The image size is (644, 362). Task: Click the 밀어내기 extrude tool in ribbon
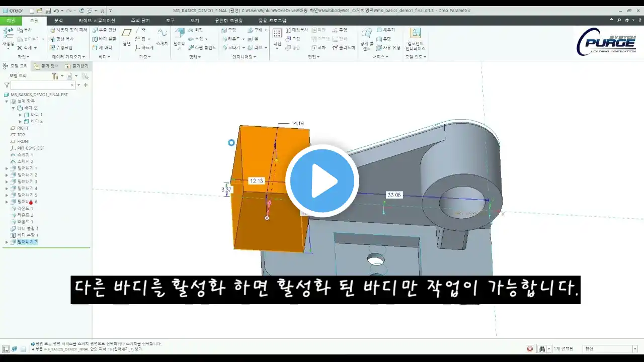[x=180, y=38]
